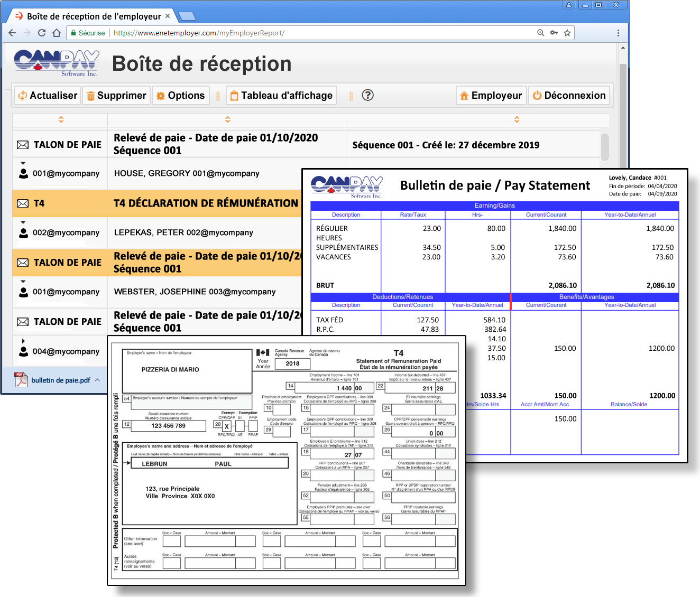Click Deductions/Retenues header on pay statement
Image resolution: width=700 pixels, height=597 pixels.
point(402,297)
